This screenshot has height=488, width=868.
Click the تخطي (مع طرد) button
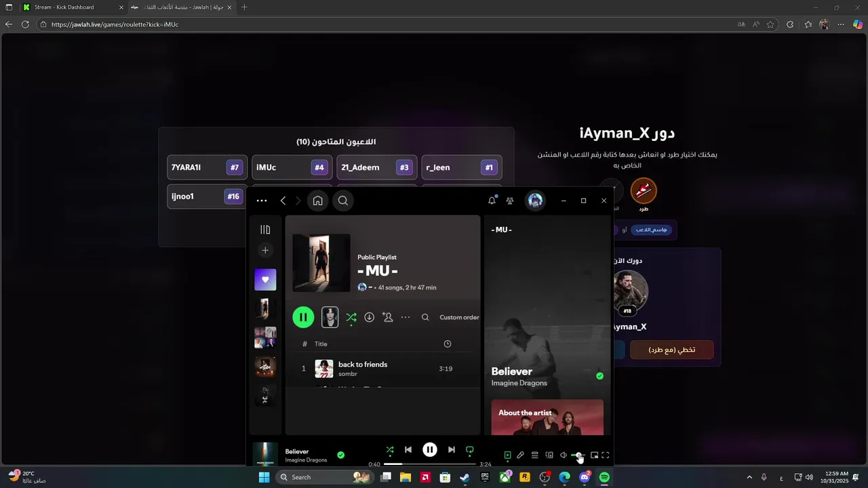671,350
